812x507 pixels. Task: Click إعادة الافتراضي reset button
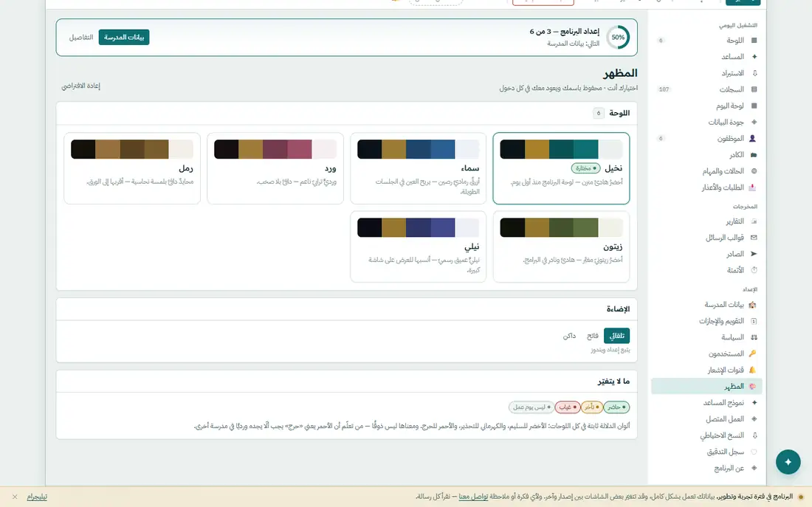pos(80,86)
